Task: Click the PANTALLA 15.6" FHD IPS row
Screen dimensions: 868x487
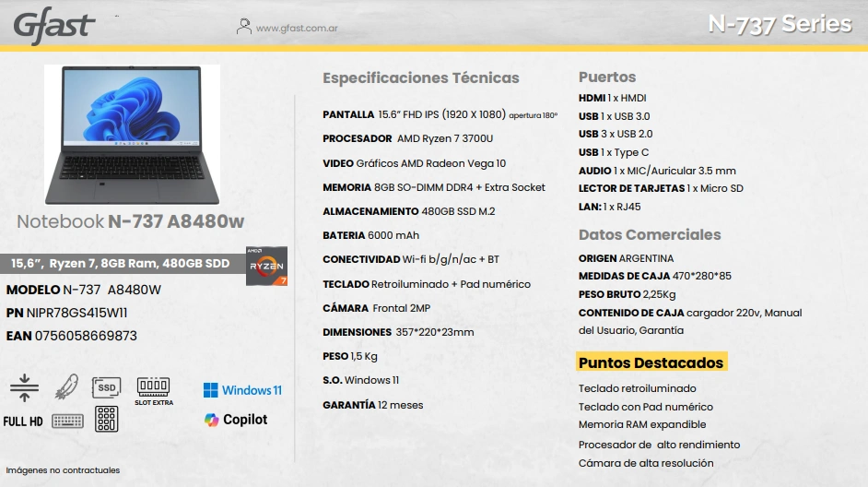Action: [x=440, y=114]
